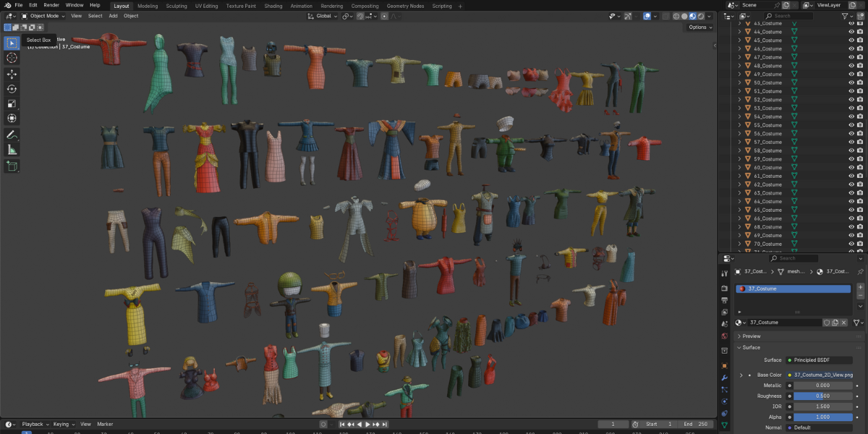This screenshot has width=868, height=434.
Task: Toggle viewport gizmos button
Action: click(628, 16)
